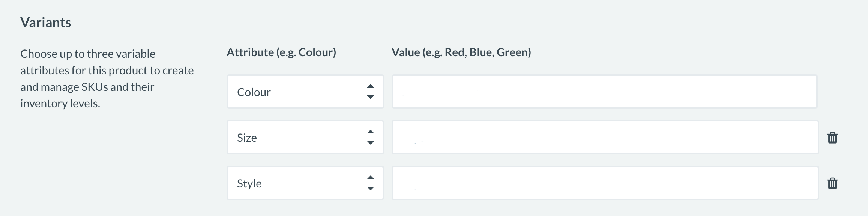Click up arrow in Colour selector
The width and height of the screenshot is (868, 216).
pyautogui.click(x=371, y=86)
